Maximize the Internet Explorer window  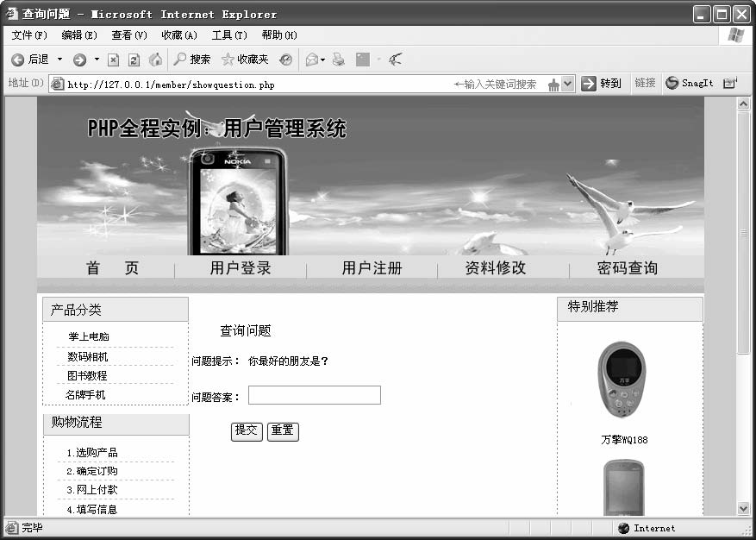click(722, 15)
